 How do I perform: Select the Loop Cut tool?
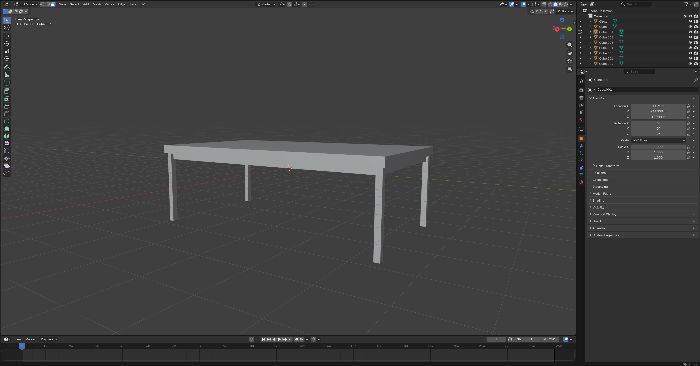7,113
